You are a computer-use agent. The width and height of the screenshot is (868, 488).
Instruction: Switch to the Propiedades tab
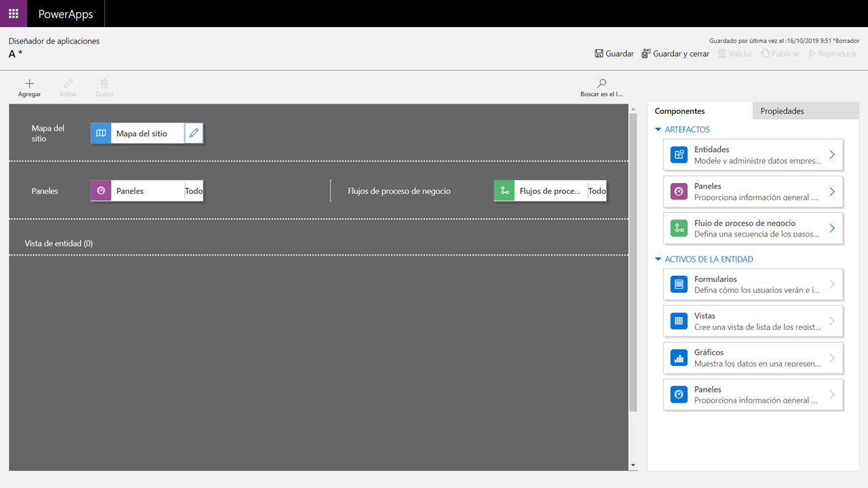click(806, 111)
